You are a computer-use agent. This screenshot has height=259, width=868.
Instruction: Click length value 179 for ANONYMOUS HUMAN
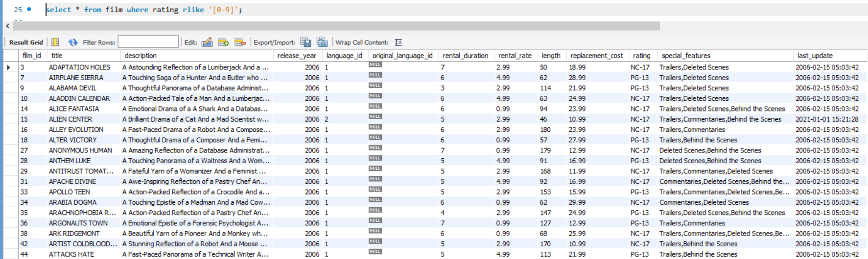click(x=552, y=151)
